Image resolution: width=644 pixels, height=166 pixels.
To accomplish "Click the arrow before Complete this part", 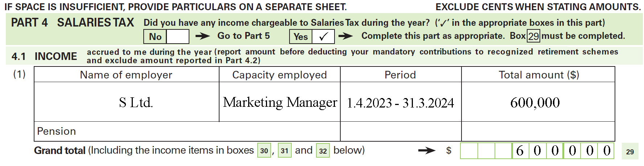I will (346, 36).
